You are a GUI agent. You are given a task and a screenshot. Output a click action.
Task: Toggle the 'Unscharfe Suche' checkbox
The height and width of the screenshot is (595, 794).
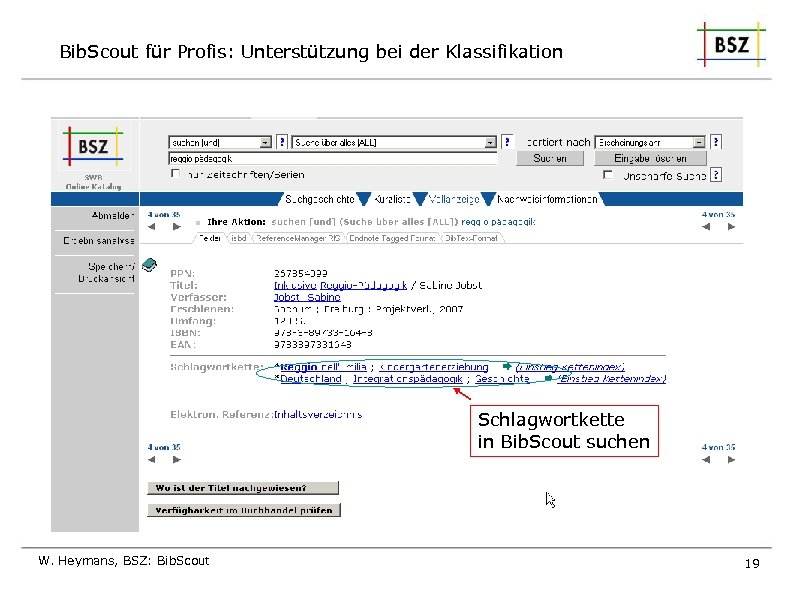[x=608, y=175]
